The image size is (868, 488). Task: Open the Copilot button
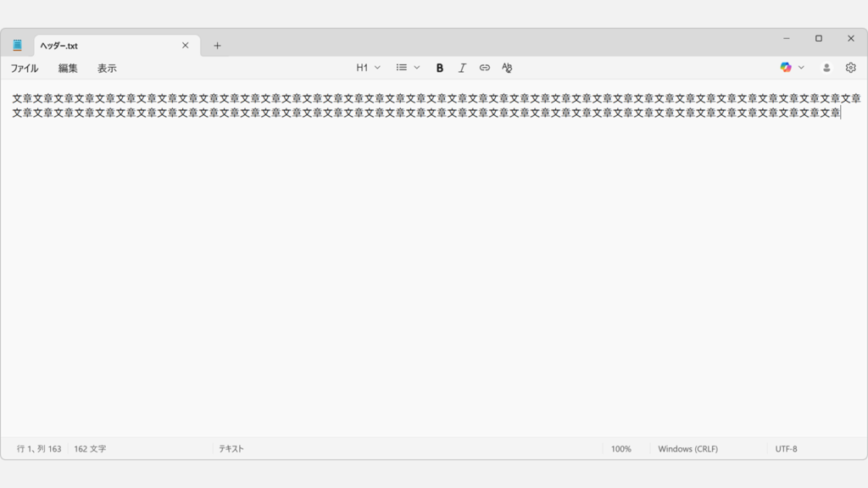click(x=786, y=68)
